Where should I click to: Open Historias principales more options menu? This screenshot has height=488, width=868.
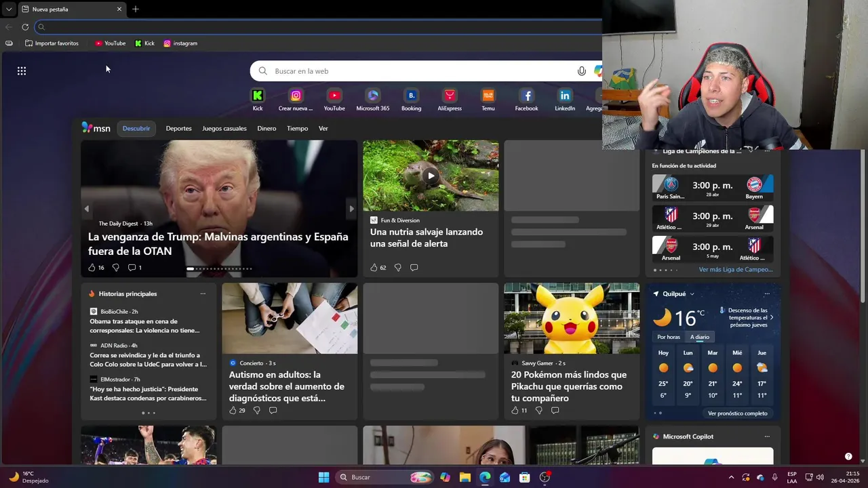coord(203,293)
